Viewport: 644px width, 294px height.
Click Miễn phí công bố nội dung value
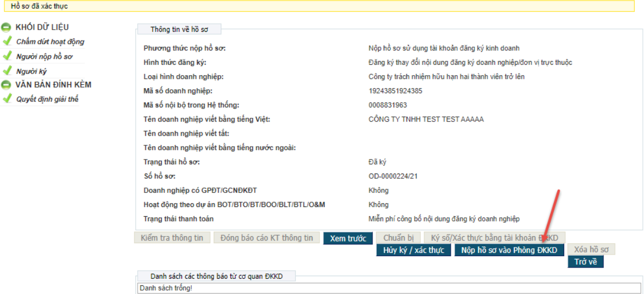[444, 219]
